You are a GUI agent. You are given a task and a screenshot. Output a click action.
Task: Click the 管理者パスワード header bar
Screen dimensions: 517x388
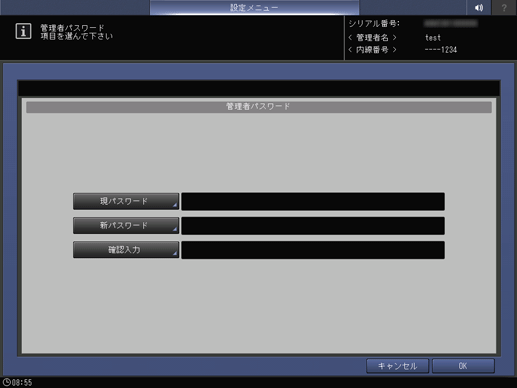pyautogui.click(x=259, y=107)
